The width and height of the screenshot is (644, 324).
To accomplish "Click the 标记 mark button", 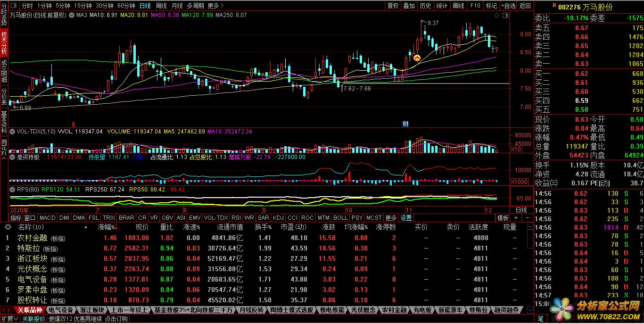I will [x=492, y=6].
